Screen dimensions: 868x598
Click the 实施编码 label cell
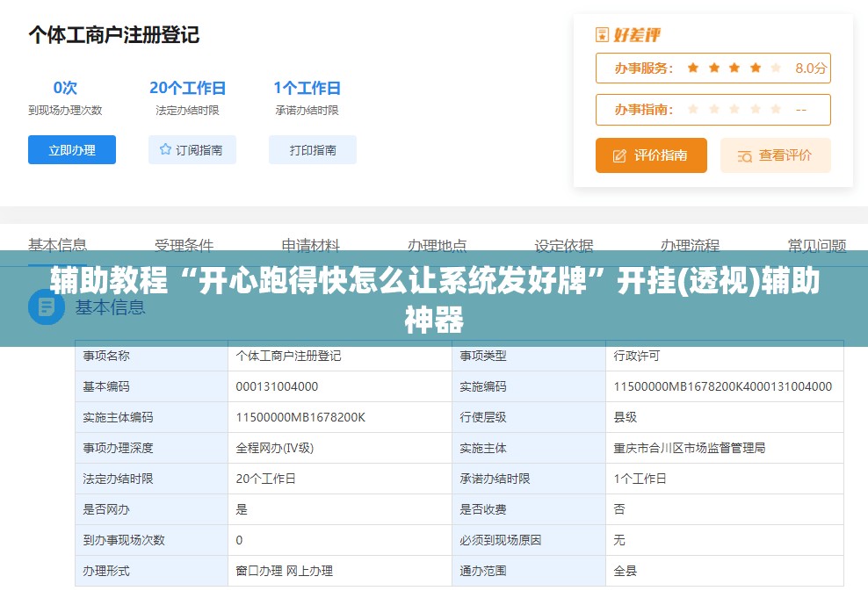click(528, 386)
